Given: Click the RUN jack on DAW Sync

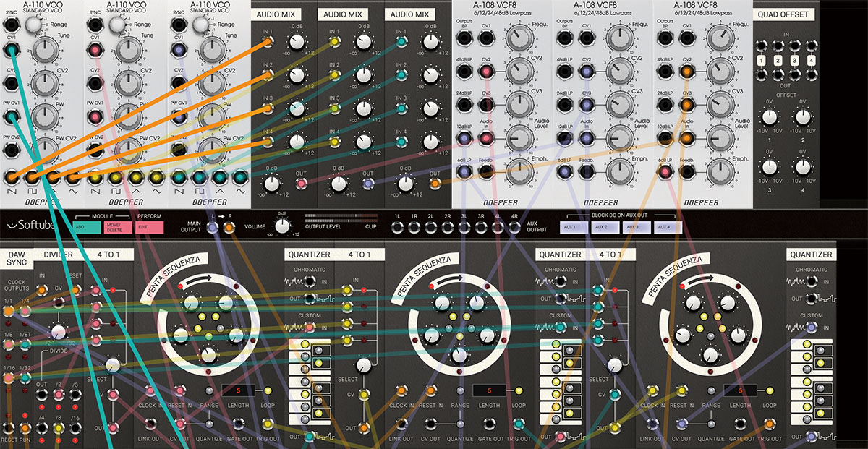Looking at the screenshot, I should 26,429.
